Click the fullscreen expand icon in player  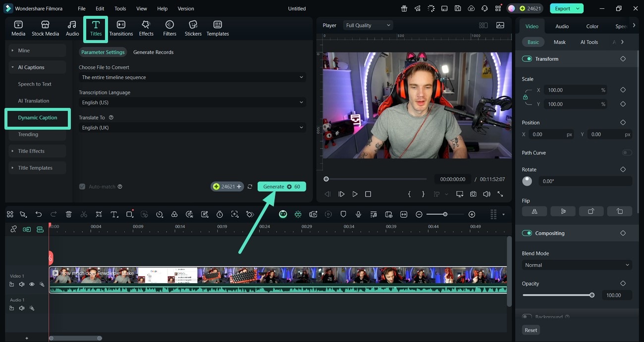click(x=500, y=194)
